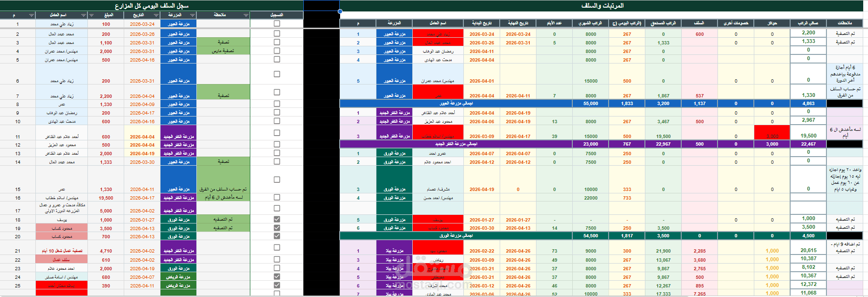Click the تاريخ البداية column header
The width and height of the screenshot is (868, 297).
coord(482,23)
